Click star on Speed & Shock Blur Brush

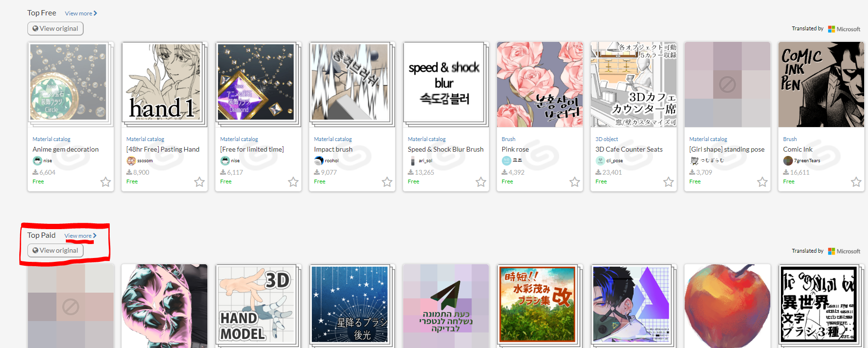point(481,182)
